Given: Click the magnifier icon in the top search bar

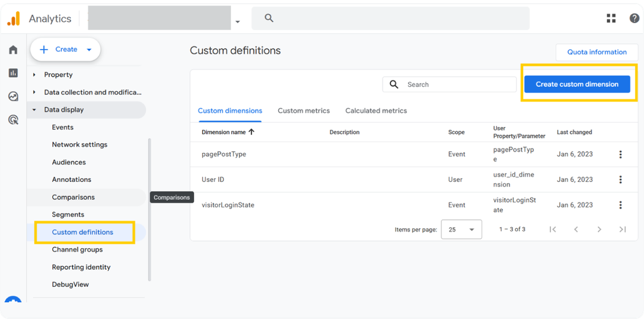Looking at the screenshot, I should (x=269, y=18).
